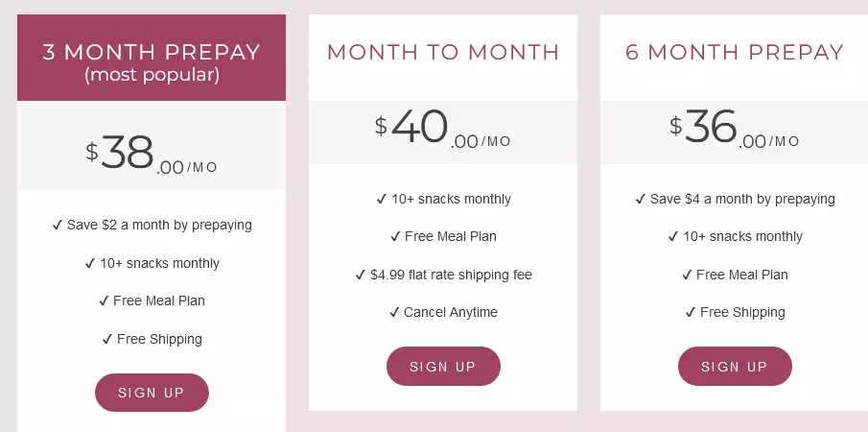Click checkmark beside Free Meal Plan in monthly plan
The width and height of the screenshot is (868, 432).
point(395,236)
